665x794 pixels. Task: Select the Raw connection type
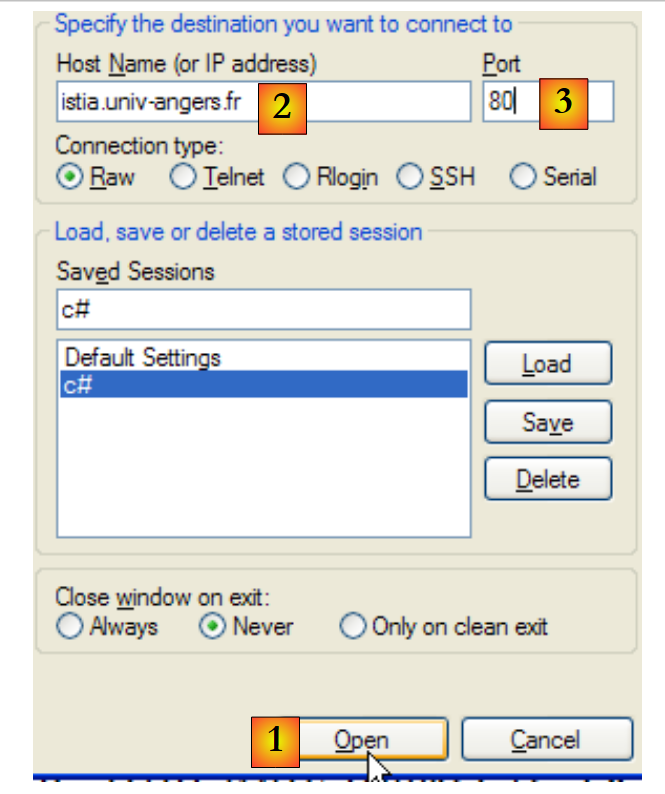(70, 177)
